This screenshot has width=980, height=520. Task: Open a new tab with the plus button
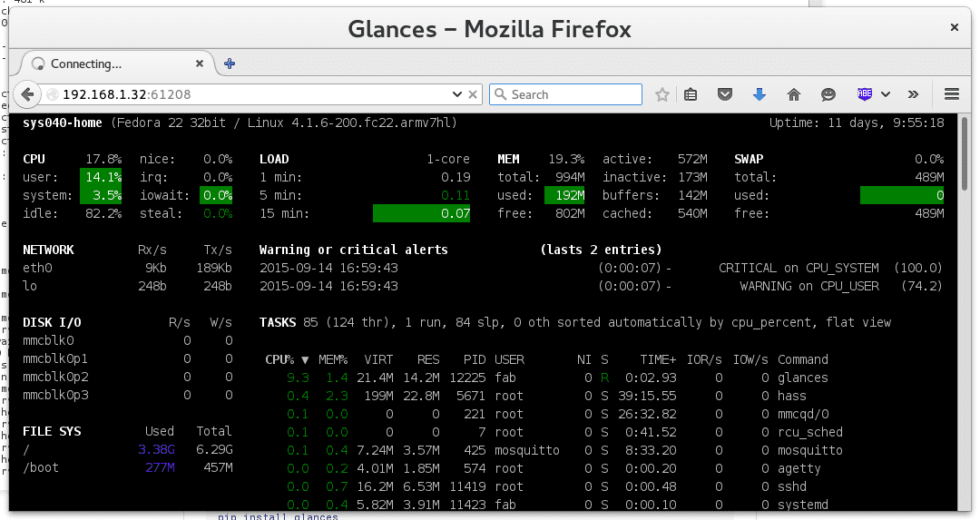(x=230, y=64)
